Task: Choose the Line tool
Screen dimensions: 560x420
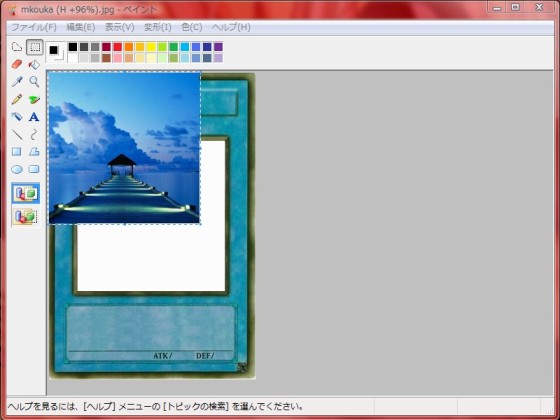Action: pyautogui.click(x=17, y=134)
